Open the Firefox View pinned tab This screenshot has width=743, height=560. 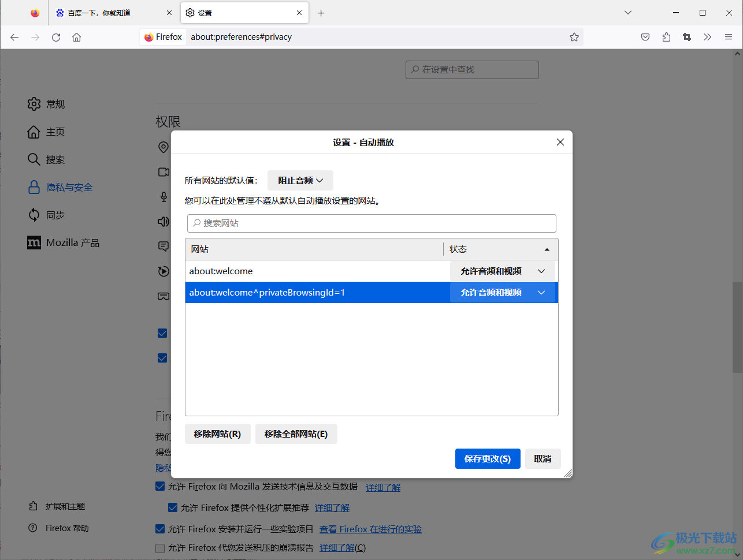tap(35, 13)
